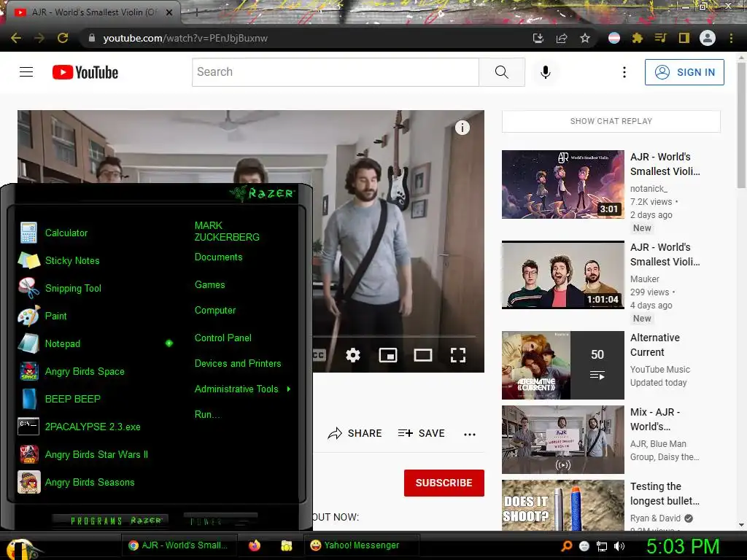Open the 5:03 PM clock
Screen dimensions: 747x560
coord(682,546)
